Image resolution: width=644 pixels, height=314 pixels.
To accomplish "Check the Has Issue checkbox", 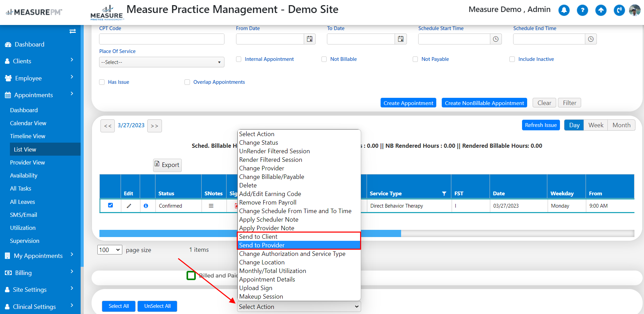I will point(102,82).
